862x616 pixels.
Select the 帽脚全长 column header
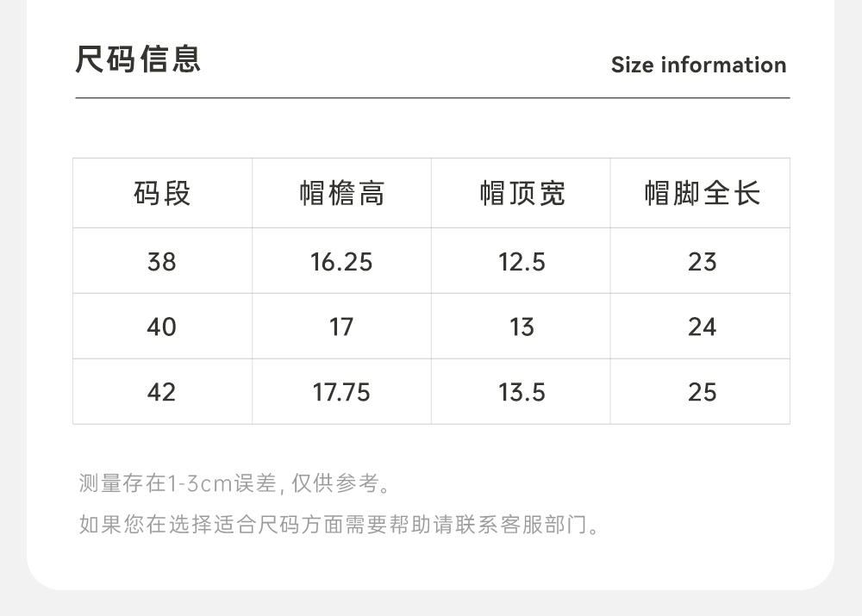[702, 193]
